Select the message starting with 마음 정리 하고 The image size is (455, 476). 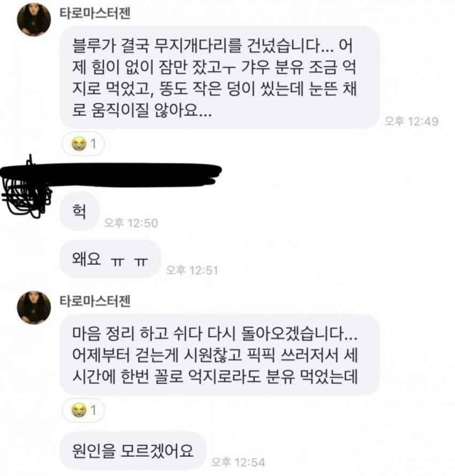point(219,355)
